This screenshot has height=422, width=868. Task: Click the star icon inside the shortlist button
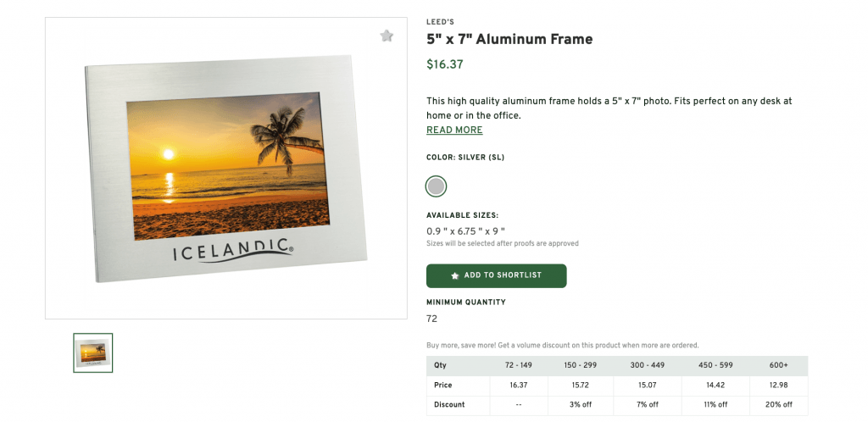(x=455, y=276)
